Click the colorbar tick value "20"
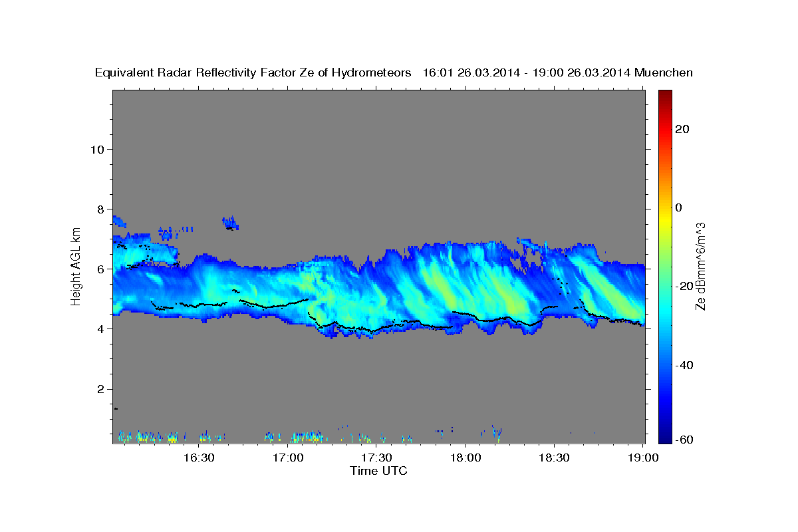798x532 pixels. (682, 129)
